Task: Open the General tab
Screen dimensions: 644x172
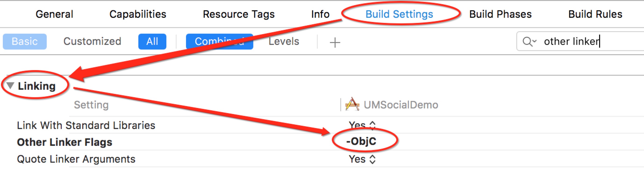Action: point(54,14)
